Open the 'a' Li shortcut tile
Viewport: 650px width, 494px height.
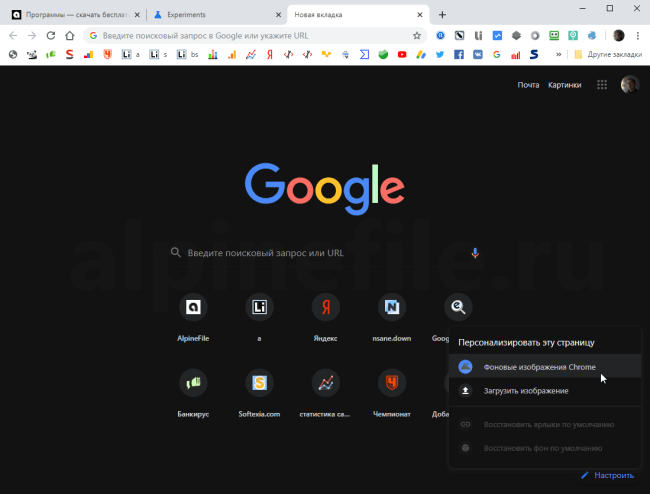(260, 317)
